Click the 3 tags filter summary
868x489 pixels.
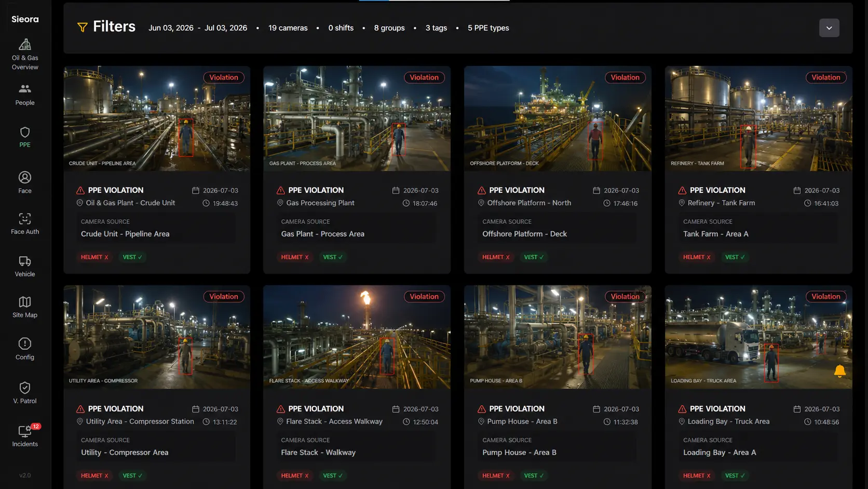click(x=436, y=28)
